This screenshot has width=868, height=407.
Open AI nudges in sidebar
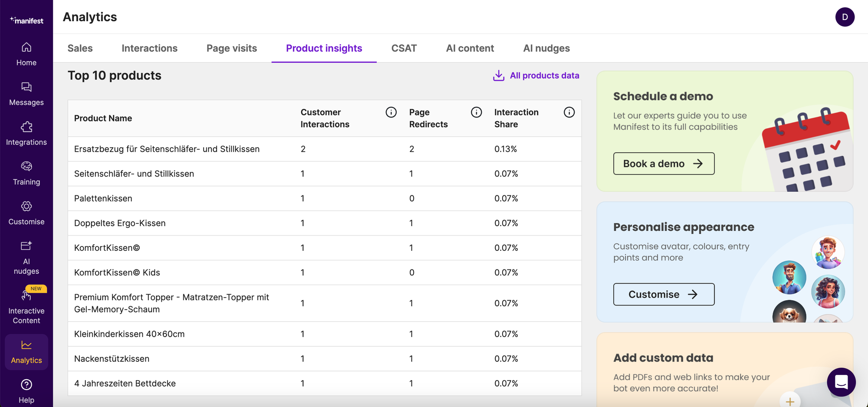coord(26,258)
